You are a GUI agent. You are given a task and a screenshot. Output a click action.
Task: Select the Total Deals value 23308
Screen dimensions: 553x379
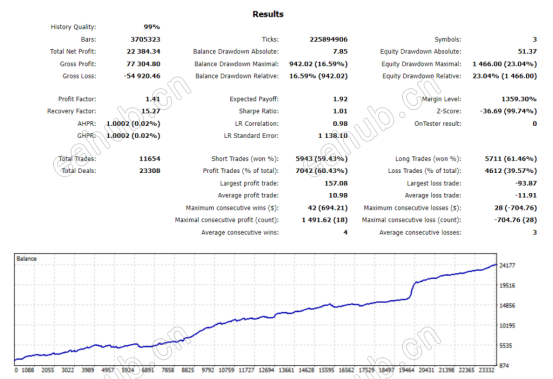[x=150, y=171]
